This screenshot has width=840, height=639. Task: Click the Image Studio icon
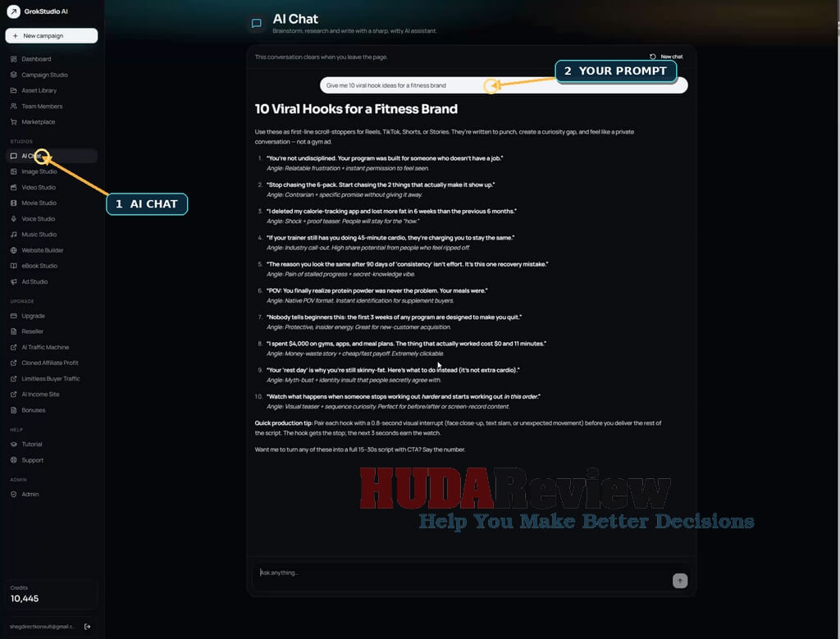point(13,171)
